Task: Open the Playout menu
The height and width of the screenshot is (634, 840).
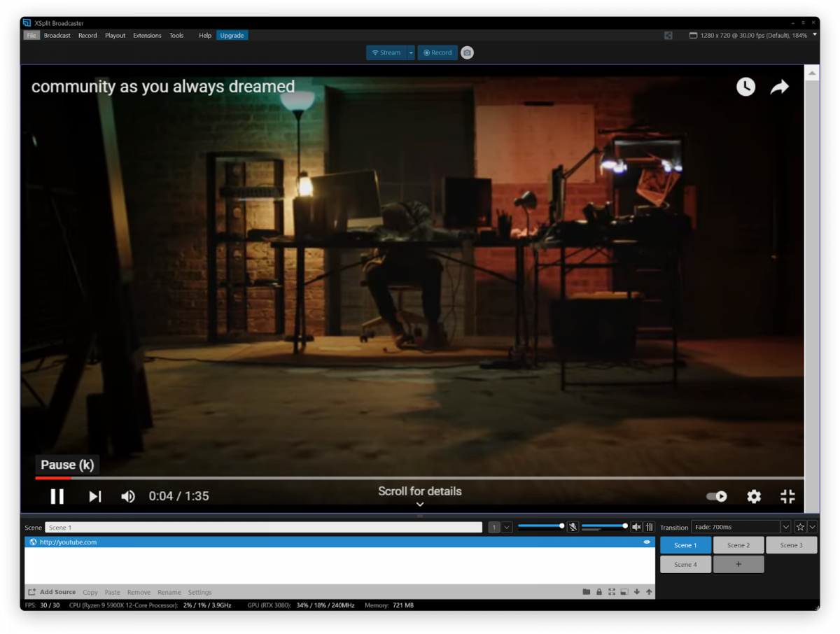Action: click(x=115, y=35)
